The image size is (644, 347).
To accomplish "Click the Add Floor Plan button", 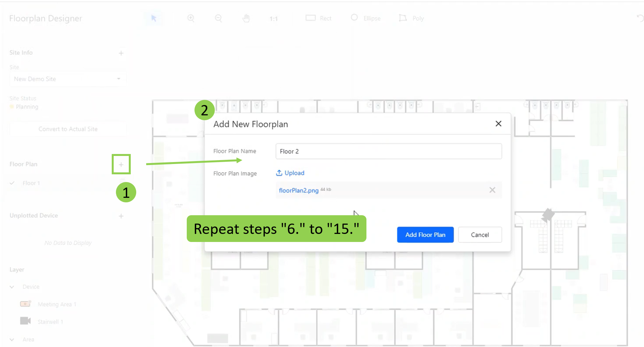I will [x=425, y=235].
